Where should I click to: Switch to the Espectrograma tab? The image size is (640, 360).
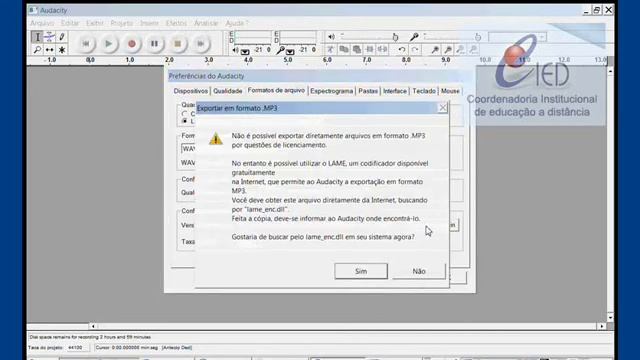(x=331, y=91)
